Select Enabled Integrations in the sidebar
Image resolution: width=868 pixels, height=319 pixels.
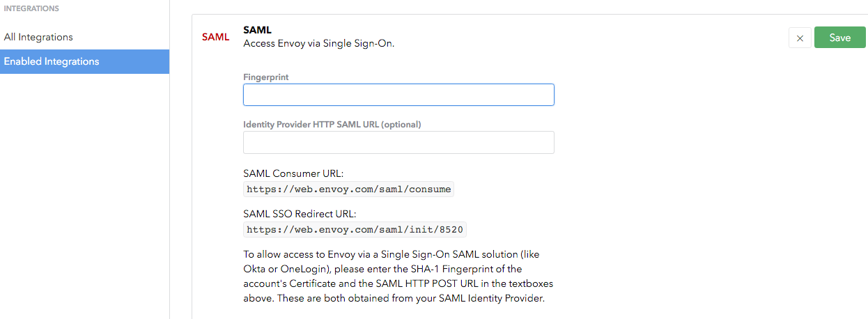(52, 61)
